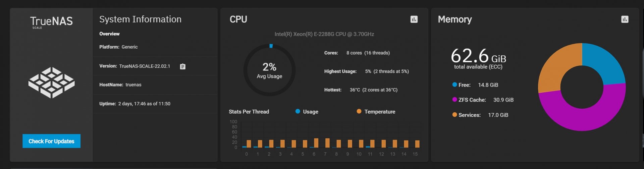Select the Uptime information row
The image size is (644, 169).
pos(155,104)
